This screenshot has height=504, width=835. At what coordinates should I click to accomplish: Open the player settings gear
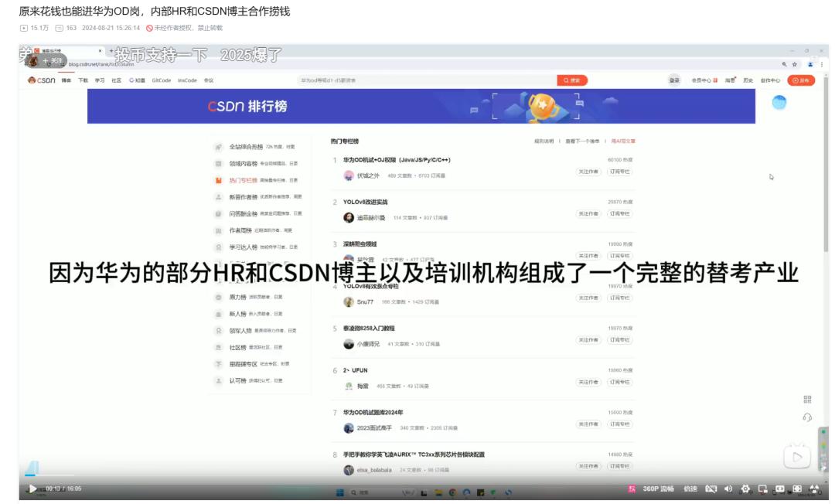[745, 489]
